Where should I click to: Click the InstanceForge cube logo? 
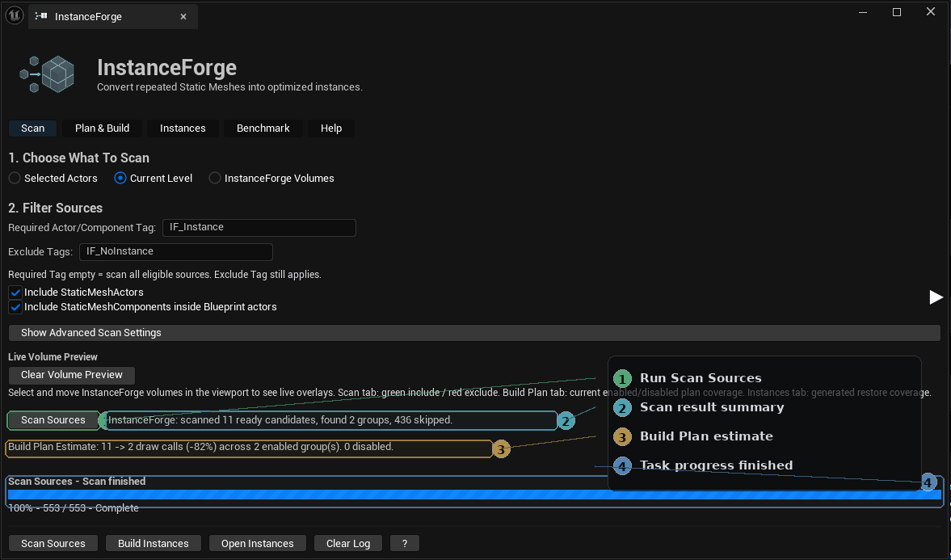(48, 74)
